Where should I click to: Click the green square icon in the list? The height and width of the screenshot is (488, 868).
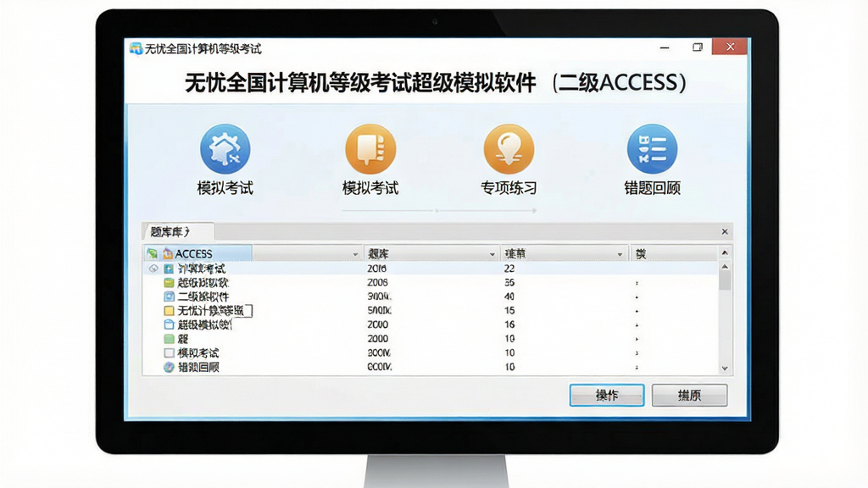tap(169, 339)
